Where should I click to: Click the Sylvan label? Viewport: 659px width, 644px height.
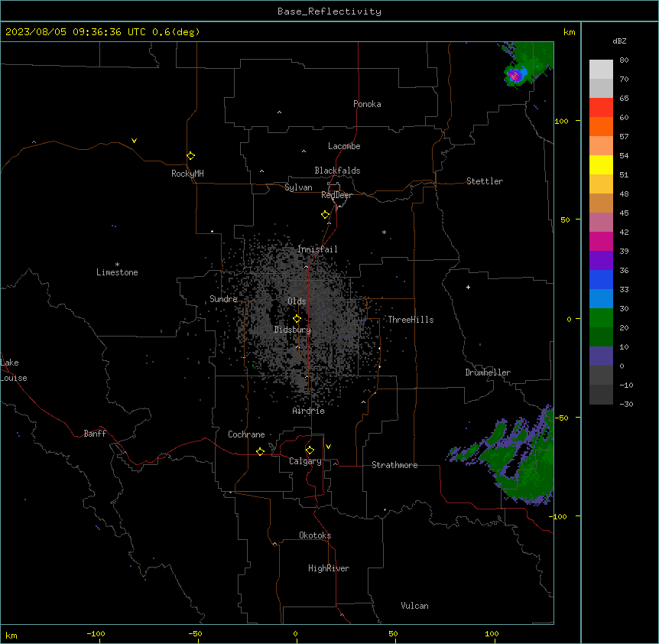click(298, 187)
